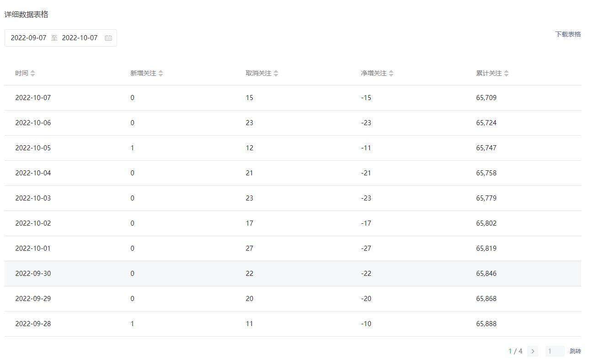593x364 pixels.
Task: Click the 2022-10-07 date cell
Action: coord(33,98)
